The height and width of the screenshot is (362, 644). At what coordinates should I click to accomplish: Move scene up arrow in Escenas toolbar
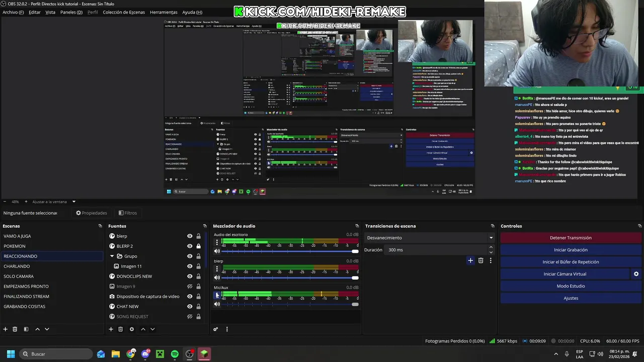tap(37, 329)
